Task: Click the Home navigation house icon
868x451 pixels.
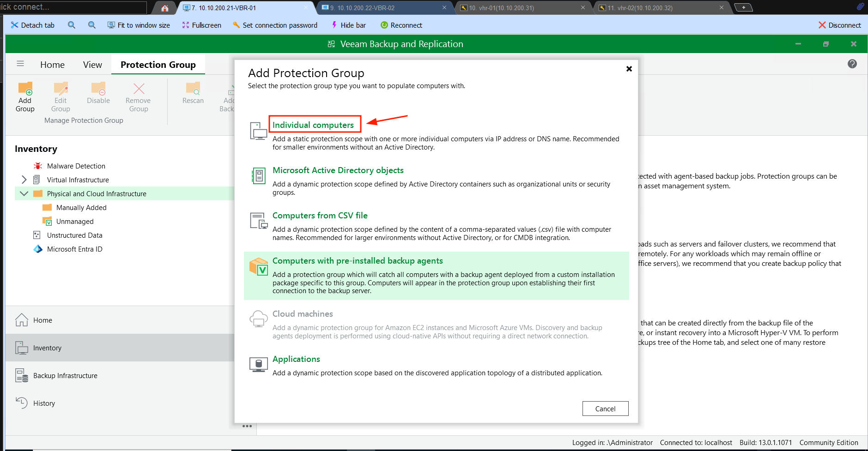Action: click(22, 320)
